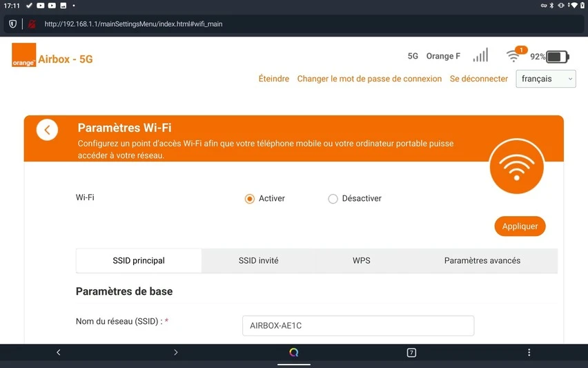588x368 pixels.
Task: Tap the large orange Wi-Fi circle icon
Action: pos(516,166)
